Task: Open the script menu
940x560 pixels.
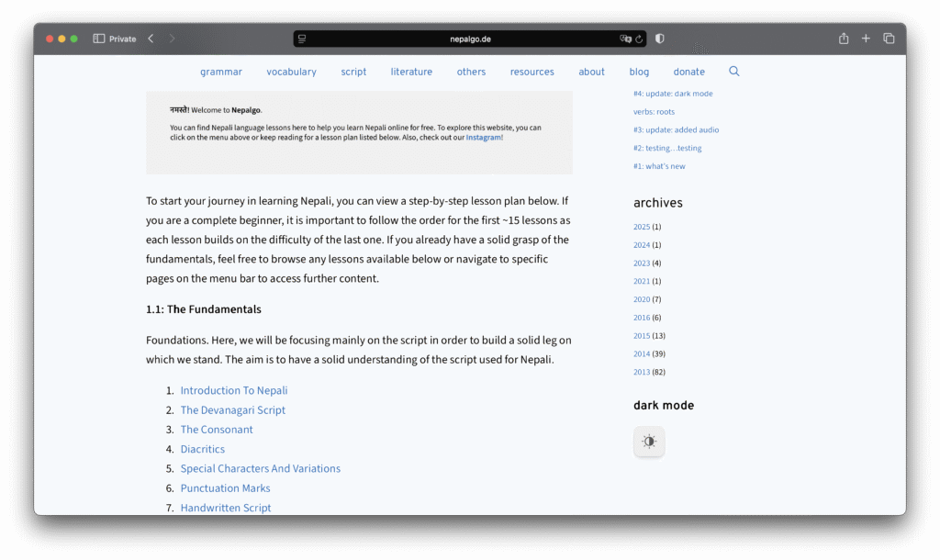Action: (353, 72)
